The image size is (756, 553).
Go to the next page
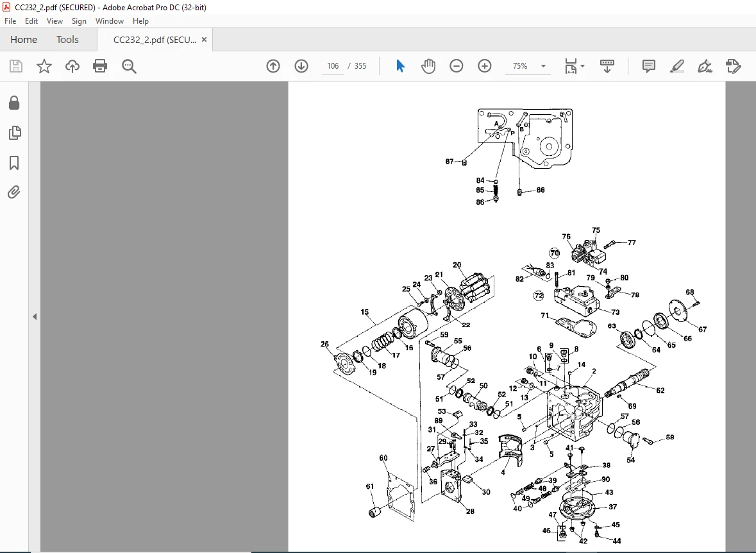301,66
